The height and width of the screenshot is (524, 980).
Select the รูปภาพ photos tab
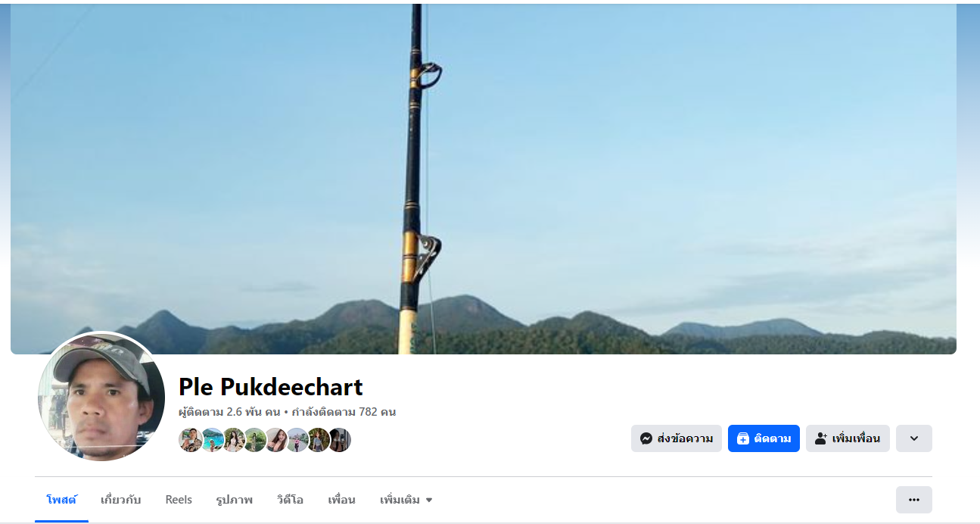pos(235,500)
